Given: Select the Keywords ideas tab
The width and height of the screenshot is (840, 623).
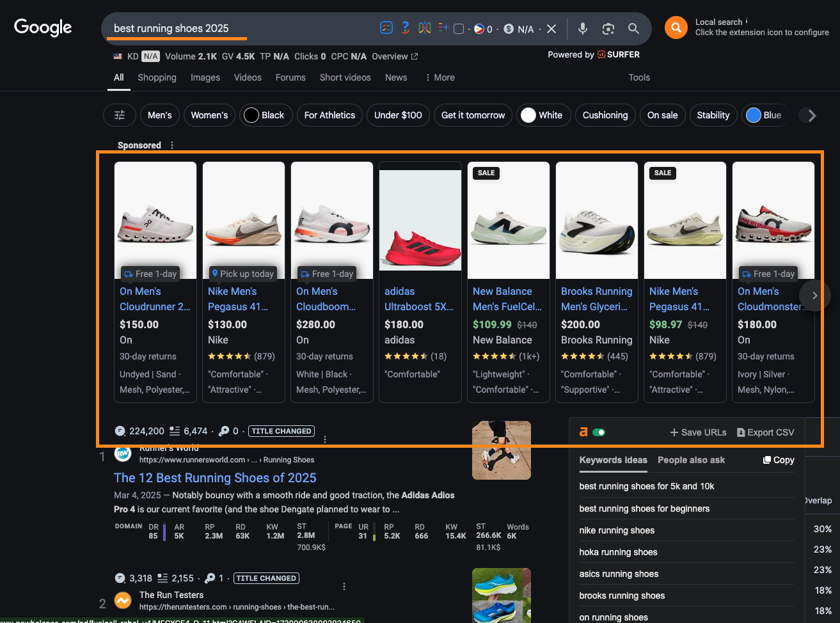Looking at the screenshot, I should pos(613,460).
